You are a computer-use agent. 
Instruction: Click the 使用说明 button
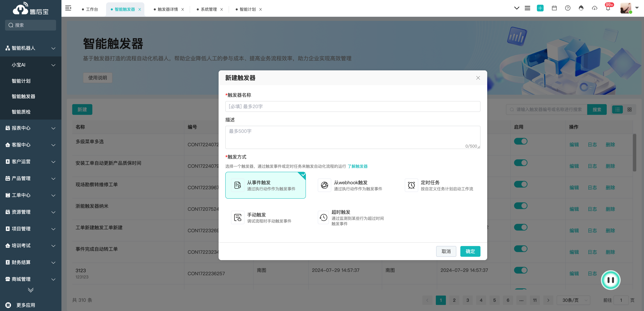[98, 78]
